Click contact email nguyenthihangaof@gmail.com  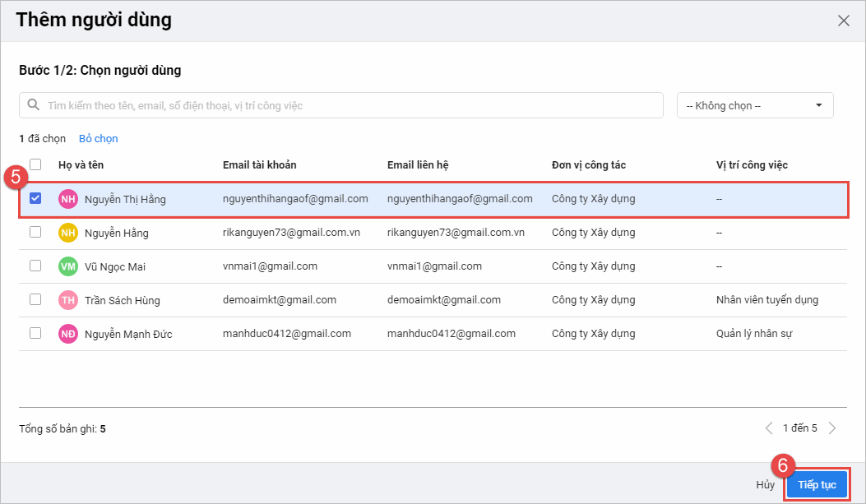pos(460,199)
